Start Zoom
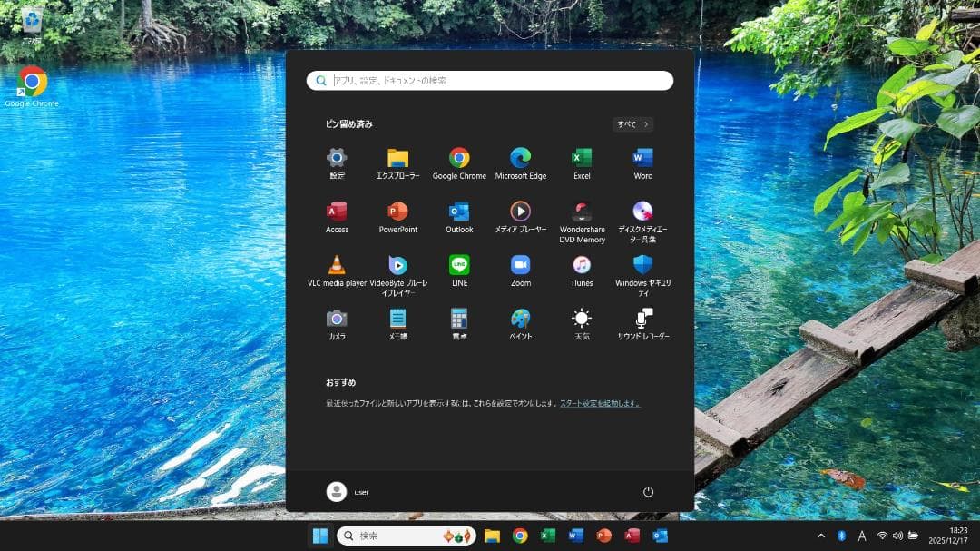The image size is (980, 551). 520,266
